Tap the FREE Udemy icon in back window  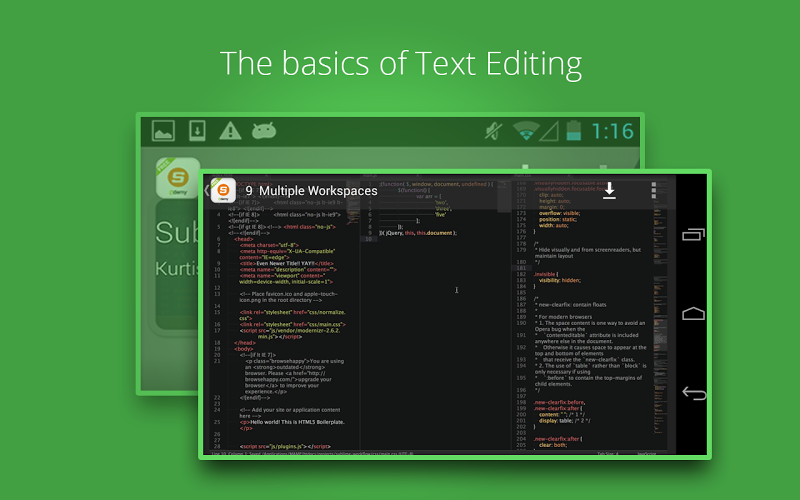click(x=178, y=178)
